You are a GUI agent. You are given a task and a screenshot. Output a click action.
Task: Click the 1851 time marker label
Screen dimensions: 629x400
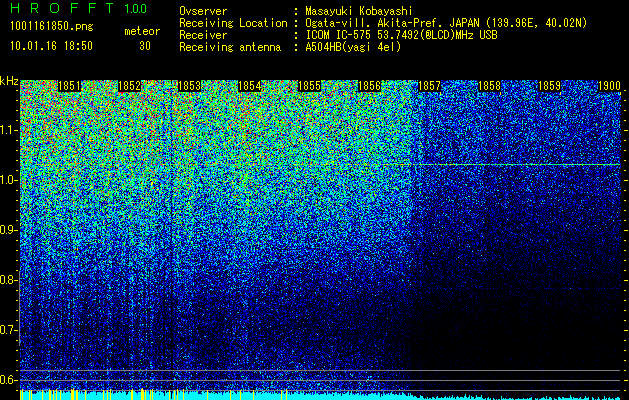point(69,86)
